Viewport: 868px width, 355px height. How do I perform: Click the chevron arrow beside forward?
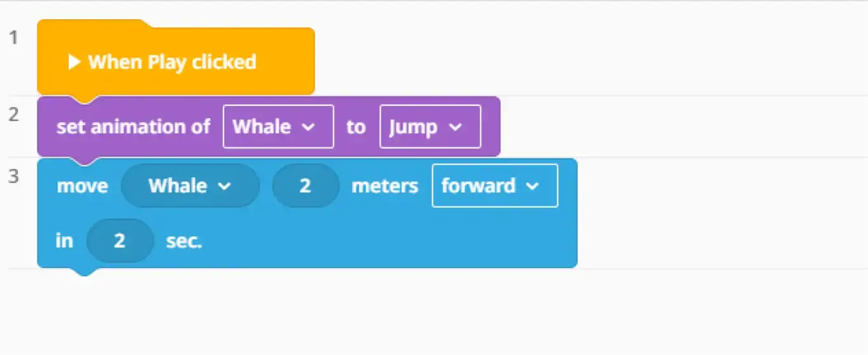click(x=532, y=185)
